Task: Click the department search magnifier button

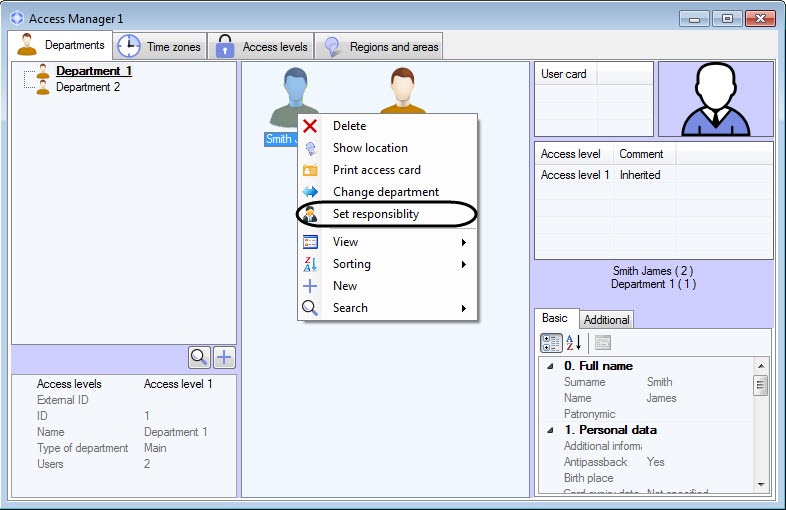Action: (x=199, y=358)
